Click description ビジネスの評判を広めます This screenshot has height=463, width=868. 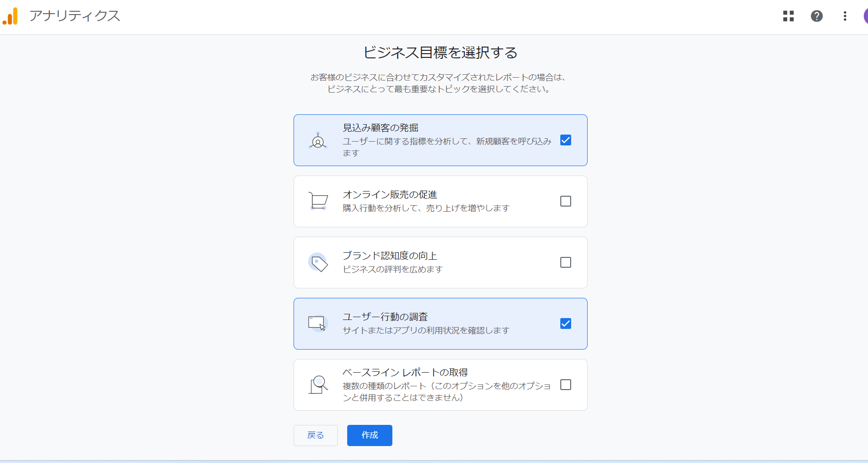click(393, 269)
